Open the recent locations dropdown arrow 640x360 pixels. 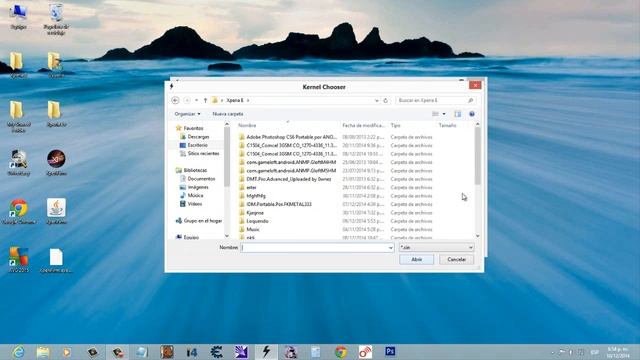point(196,100)
